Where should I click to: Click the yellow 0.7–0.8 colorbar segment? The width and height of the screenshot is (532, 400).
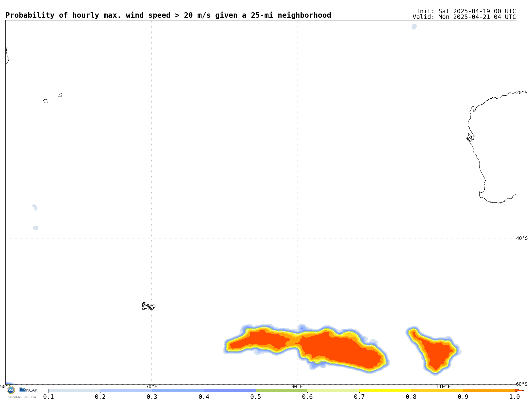point(385,390)
